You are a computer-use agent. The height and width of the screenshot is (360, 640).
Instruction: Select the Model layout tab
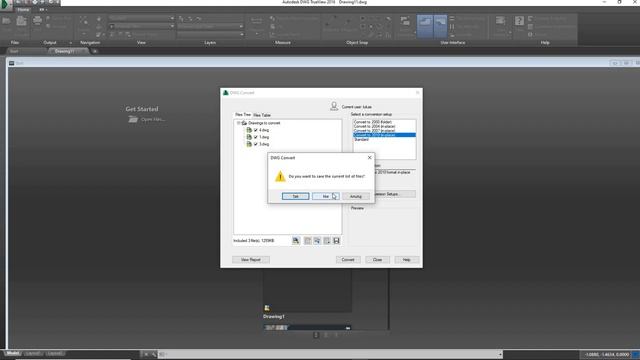pyautogui.click(x=13, y=353)
